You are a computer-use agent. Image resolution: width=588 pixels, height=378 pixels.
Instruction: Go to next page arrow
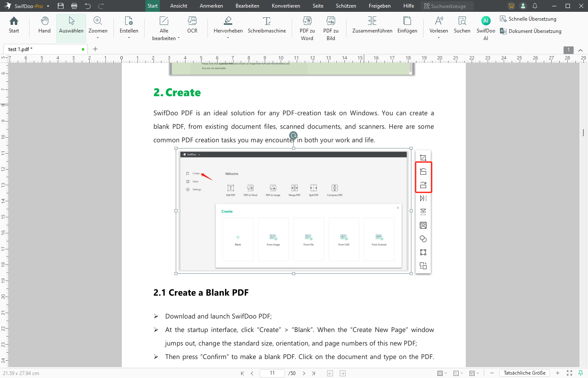(x=304, y=373)
